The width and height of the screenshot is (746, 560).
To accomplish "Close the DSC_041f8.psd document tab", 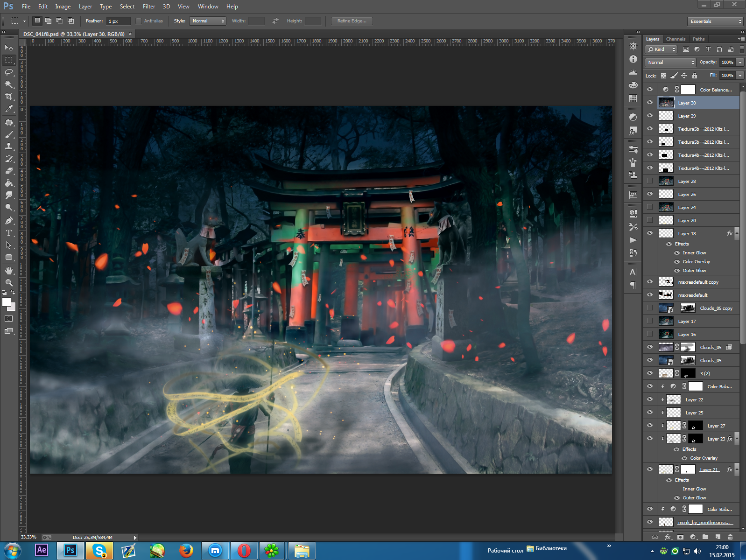I will pyautogui.click(x=130, y=34).
